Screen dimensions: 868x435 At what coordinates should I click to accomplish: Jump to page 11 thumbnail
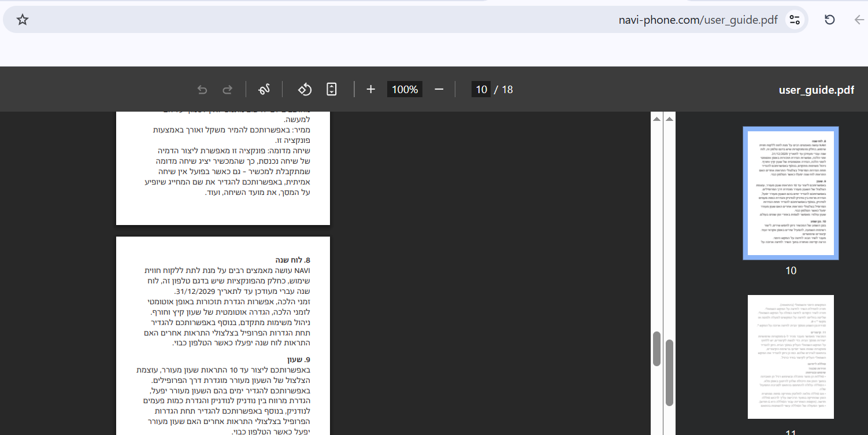(x=791, y=356)
